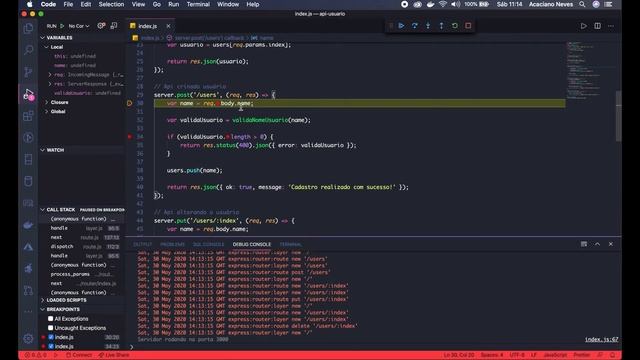Disable the index.js 30:20 breakpoint checkbox
The width and height of the screenshot is (640, 360).
[51, 337]
